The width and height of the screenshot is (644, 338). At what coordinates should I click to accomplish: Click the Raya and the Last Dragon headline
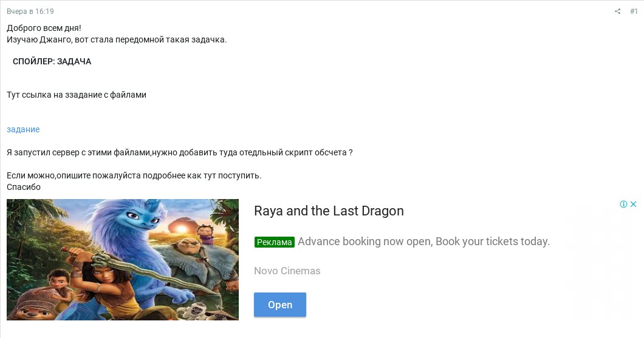click(x=329, y=211)
